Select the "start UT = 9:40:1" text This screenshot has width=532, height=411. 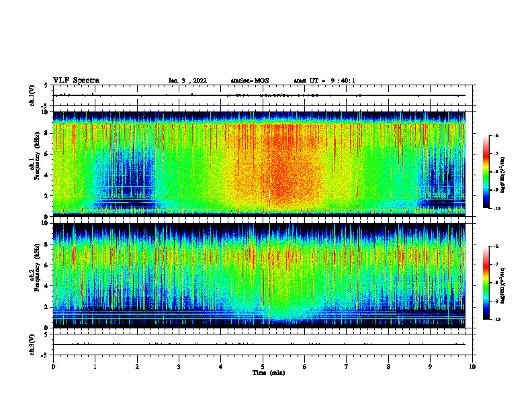click(324, 81)
